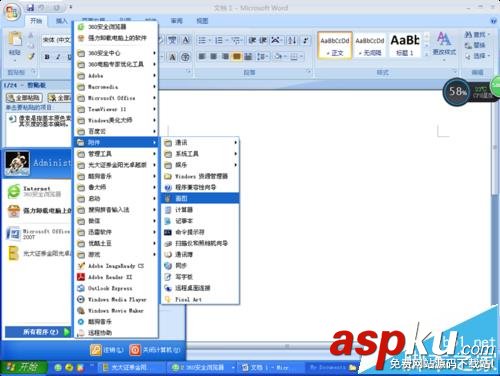Toggle center alignment in Word ribbon

click(214, 56)
